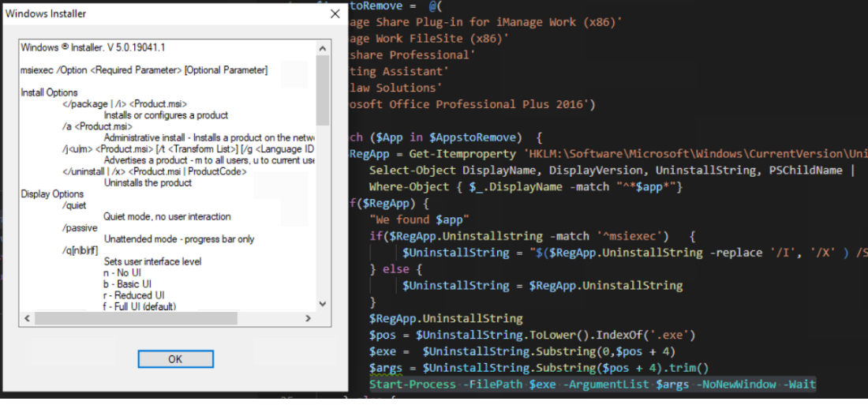868x405 pixels.
Task: Click the 'Share Plug-in for iManage Work' line
Action: (485, 23)
